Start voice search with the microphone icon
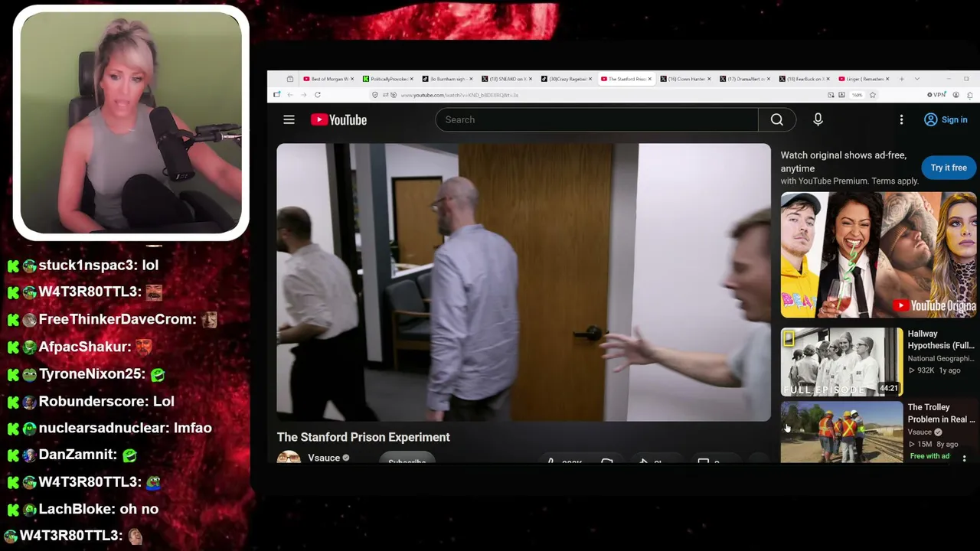This screenshot has height=551, width=980. [x=818, y=119]
